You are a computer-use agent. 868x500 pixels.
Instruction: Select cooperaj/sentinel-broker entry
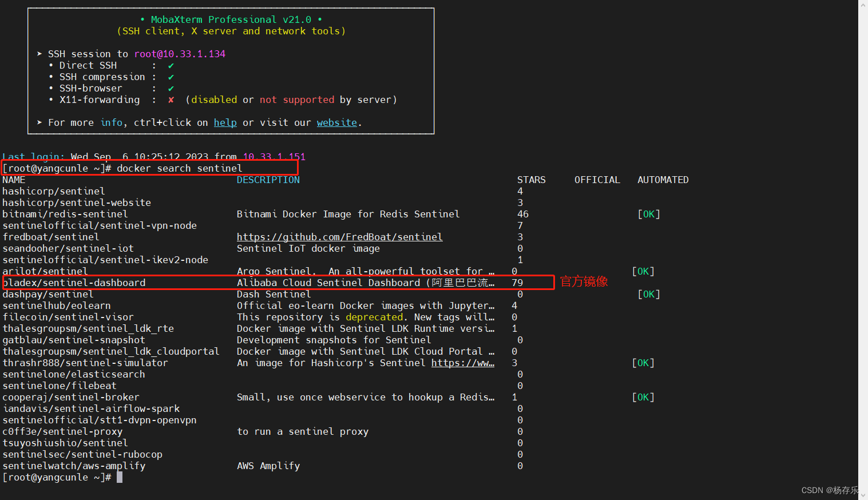(71, 397)
